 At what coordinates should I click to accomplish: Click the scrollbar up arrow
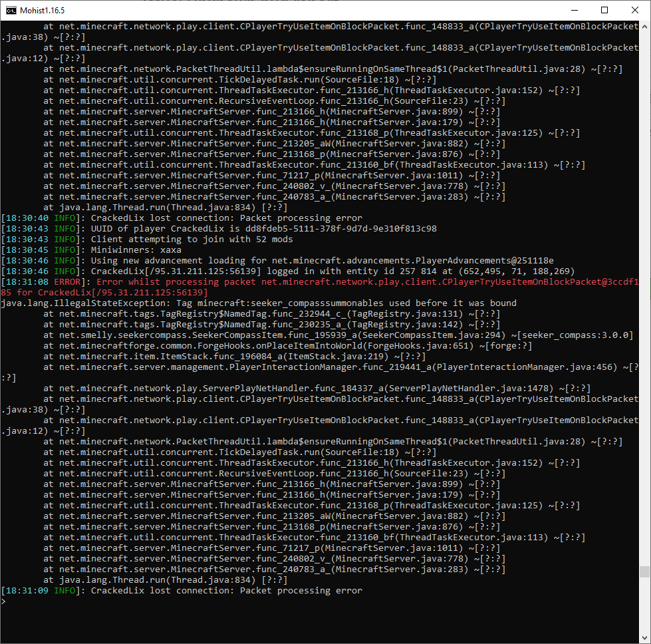644,27
